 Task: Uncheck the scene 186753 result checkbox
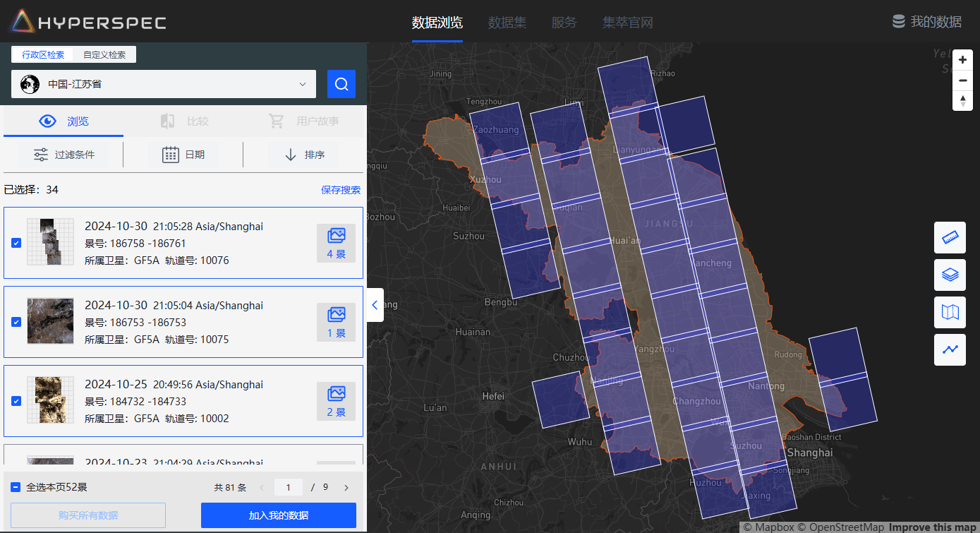16,322
